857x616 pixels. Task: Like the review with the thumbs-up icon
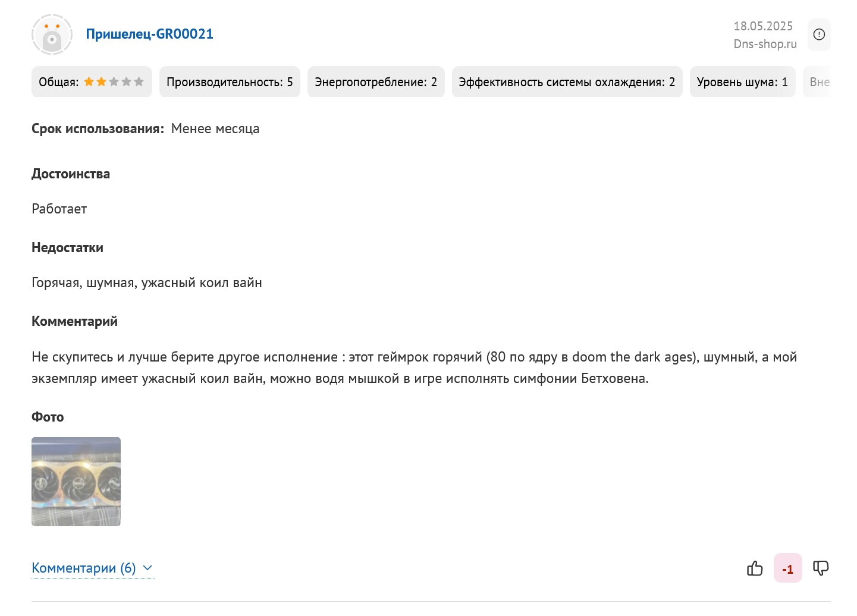755,568
